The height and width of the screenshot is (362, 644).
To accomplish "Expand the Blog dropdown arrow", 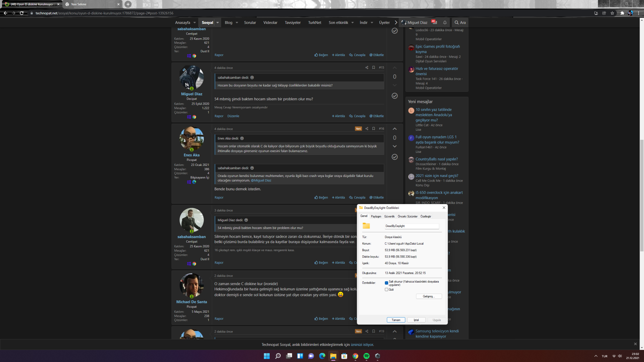I will click(237, 22).
